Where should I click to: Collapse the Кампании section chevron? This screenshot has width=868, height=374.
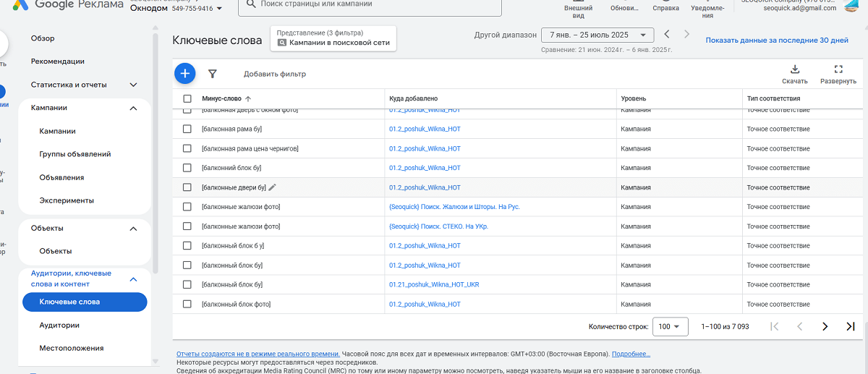point(133,108)
